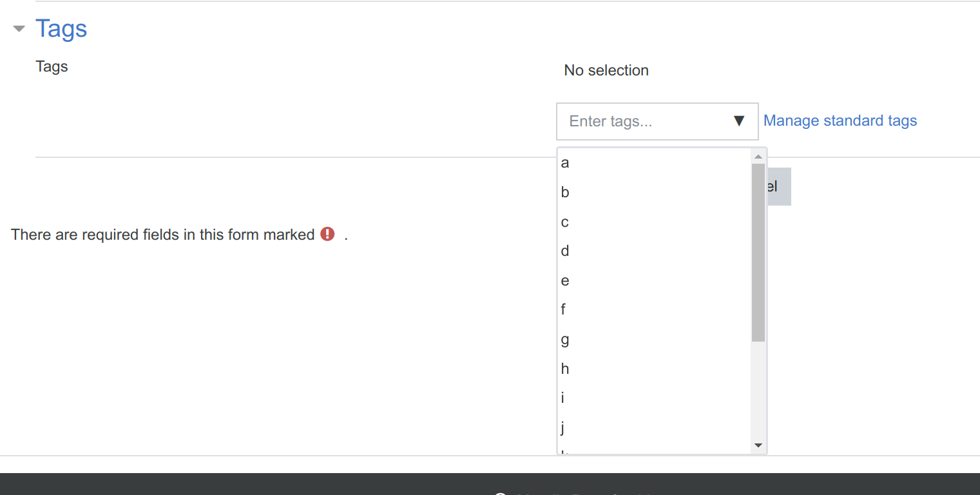Toggle the tags dropdown arrow
Screen dimensions: 980x495
739,121
